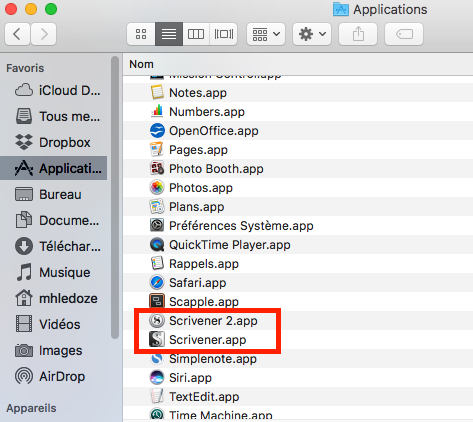
Task: Select Numbers.app file name
Action: click(207, 112)
